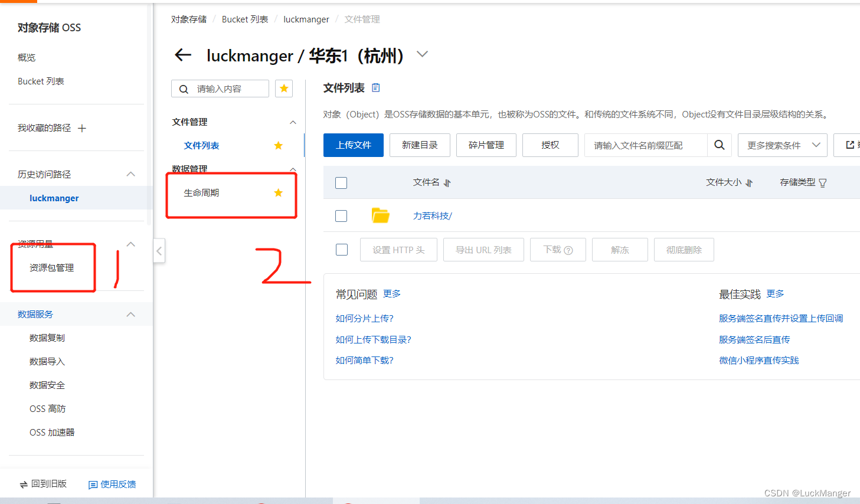Open the 如何上传下载目录? link
Screen dimensions: 860x504
point(373,340)
